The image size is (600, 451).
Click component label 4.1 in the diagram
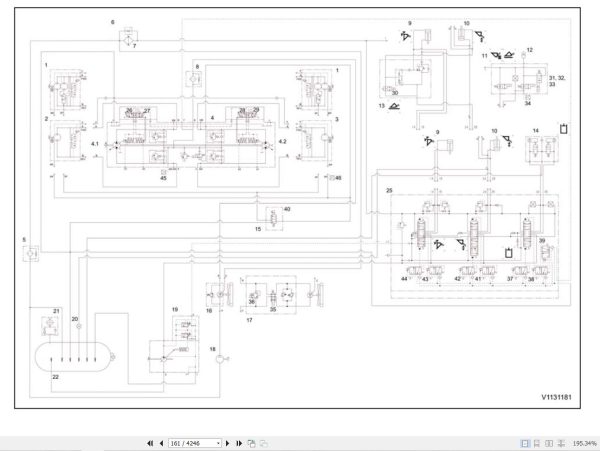(x=95, y=144)
